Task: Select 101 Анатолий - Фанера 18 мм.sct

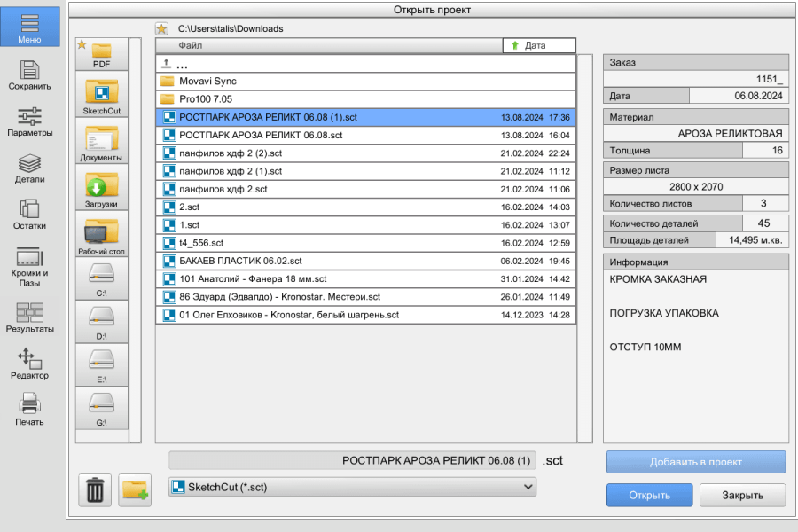Action: tap(366, 279)
